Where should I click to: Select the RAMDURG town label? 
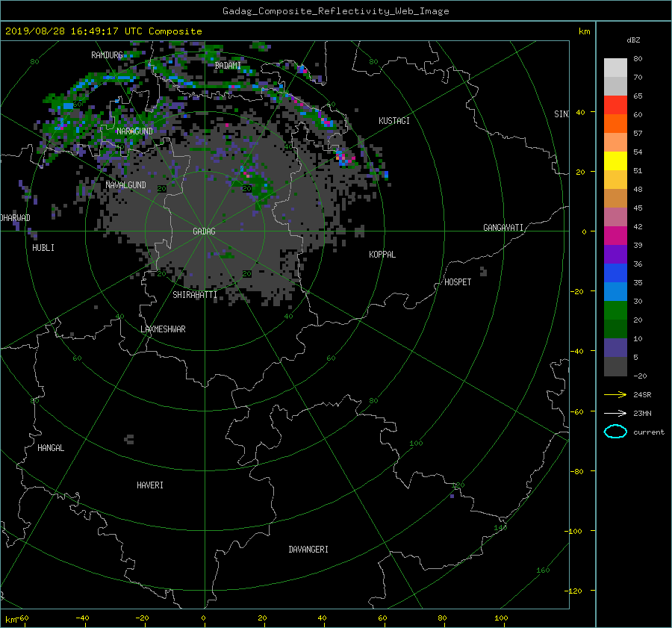pyautogui.click(x=107, y=55)
